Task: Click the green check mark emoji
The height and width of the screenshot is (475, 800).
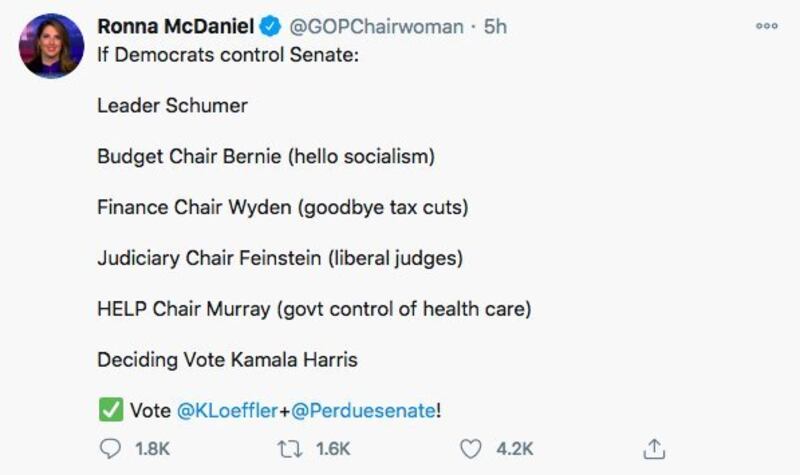Action: [x=109, y=410]
